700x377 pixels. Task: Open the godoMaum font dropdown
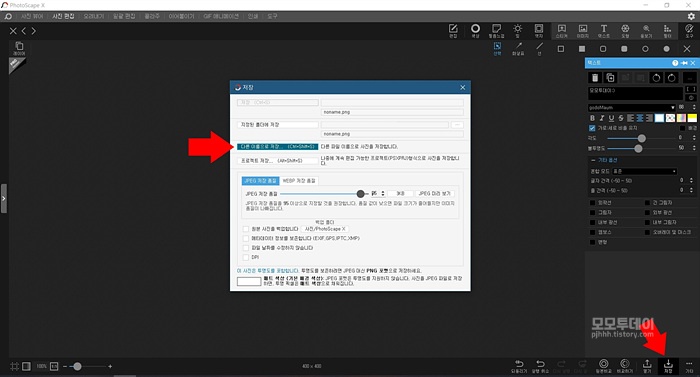click(631, 107)
